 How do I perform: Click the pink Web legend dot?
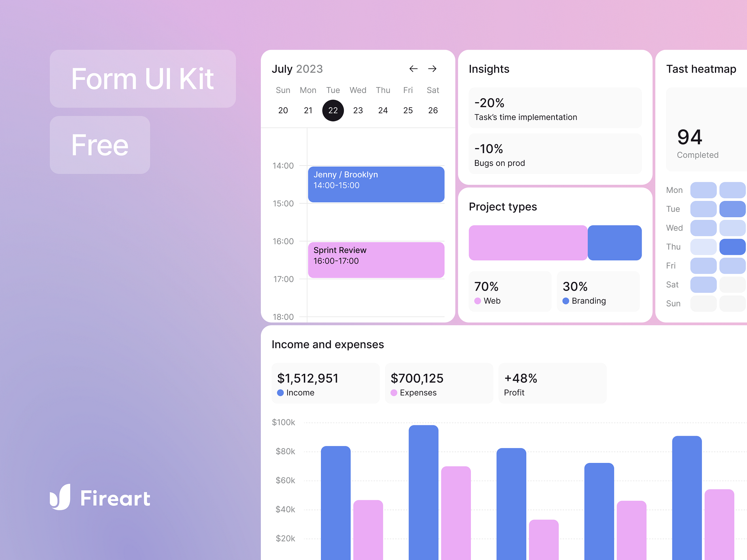(478, 301)
